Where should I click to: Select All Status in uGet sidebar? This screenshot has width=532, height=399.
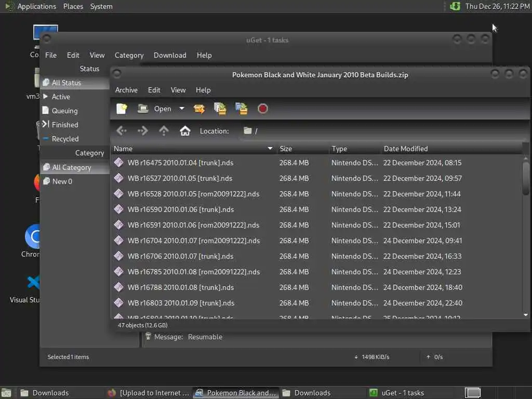[x=75, y=83]
